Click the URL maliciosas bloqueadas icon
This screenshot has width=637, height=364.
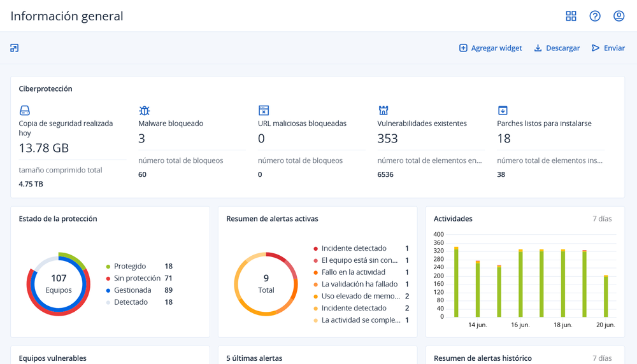click(264, 111)
